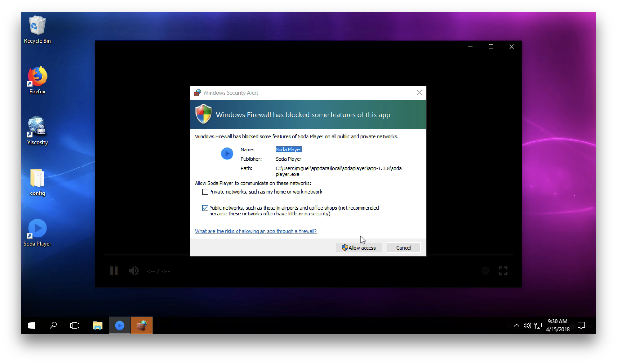Screen dimensions: 617x364
Task: Toggle fullscreen in Soda Player
Action: point(503,271)
